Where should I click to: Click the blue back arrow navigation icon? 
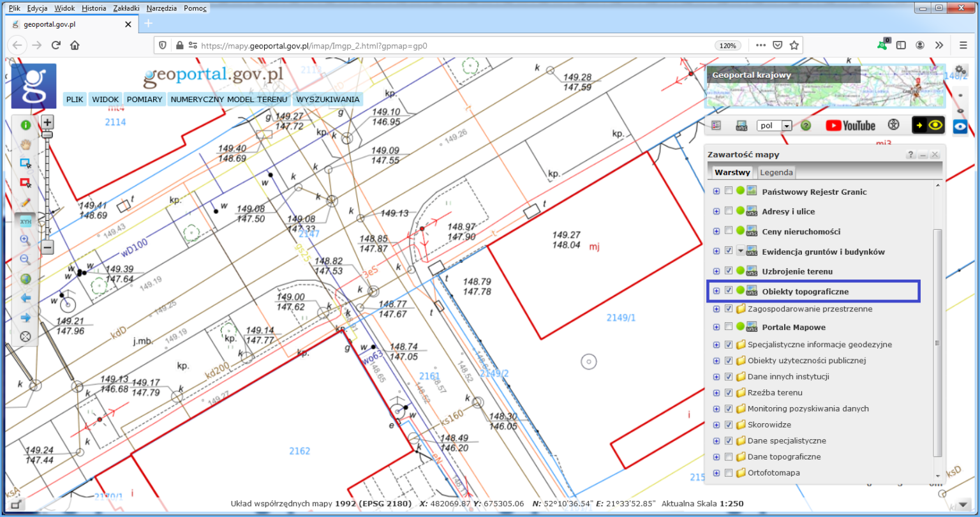point(25,297)
